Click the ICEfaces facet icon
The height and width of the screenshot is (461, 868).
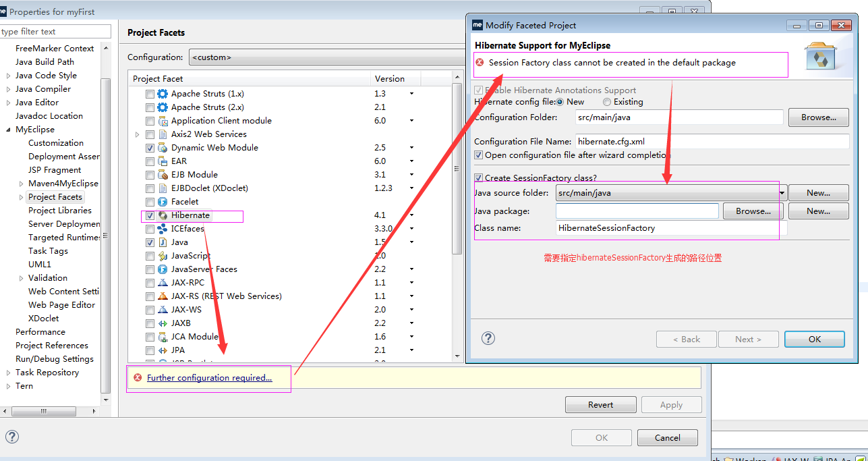[x=163, y=229]
